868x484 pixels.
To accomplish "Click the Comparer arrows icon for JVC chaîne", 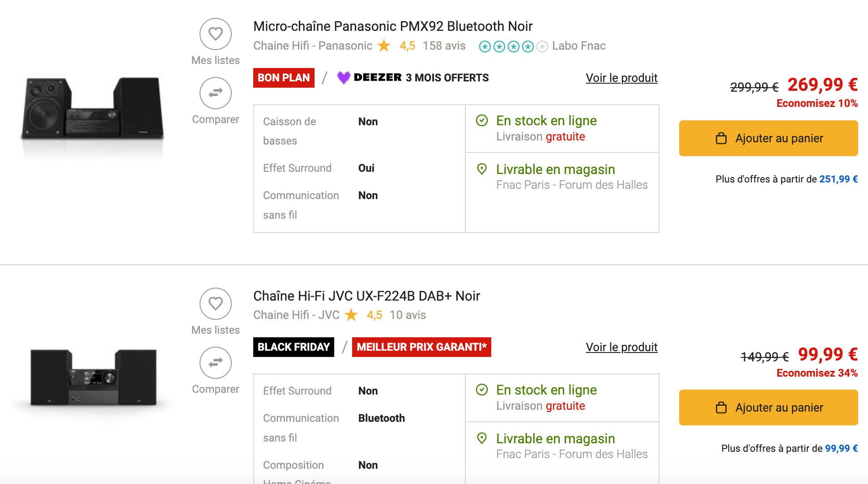I will [215, 363].
